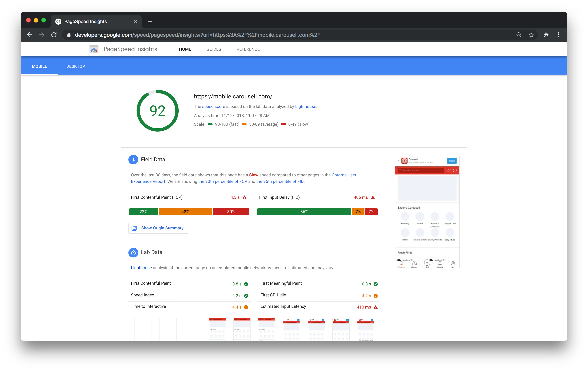Click the PageSpeed Insights header title
588x371 pixels.
(130, 49)
